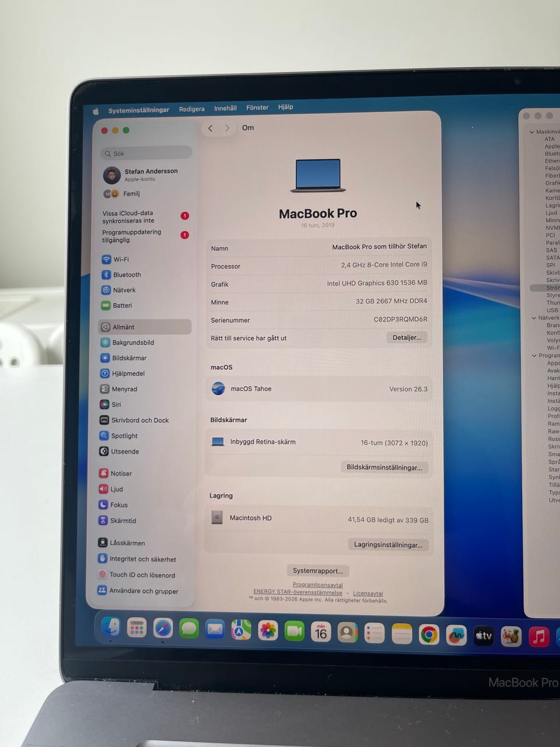The width and height of the screenshot is (560, 747).
Task: Open the Programlicensavtal link
Action: 318,585
